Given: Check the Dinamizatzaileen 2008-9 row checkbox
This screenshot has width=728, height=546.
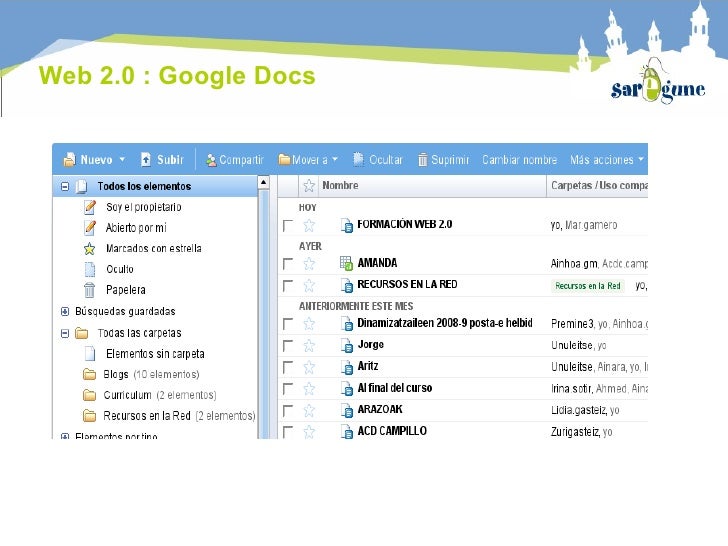Looking at the screenshot, I should (x=288, y=324).
